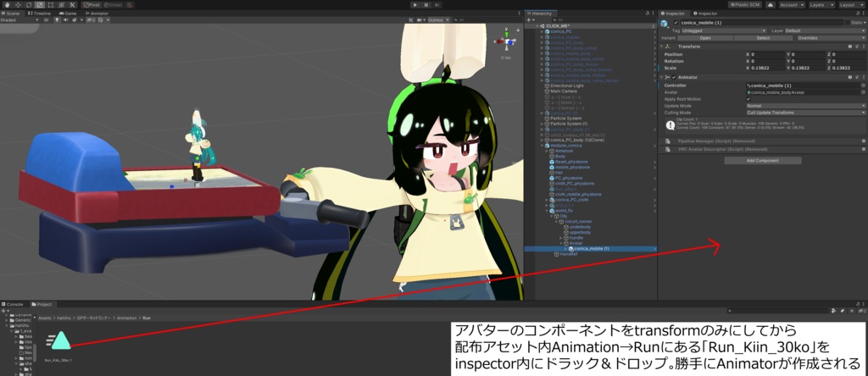The width and height of the screenshot is (868, 376).
Task: Click the Scale Y field
Action: coord(806,68)
